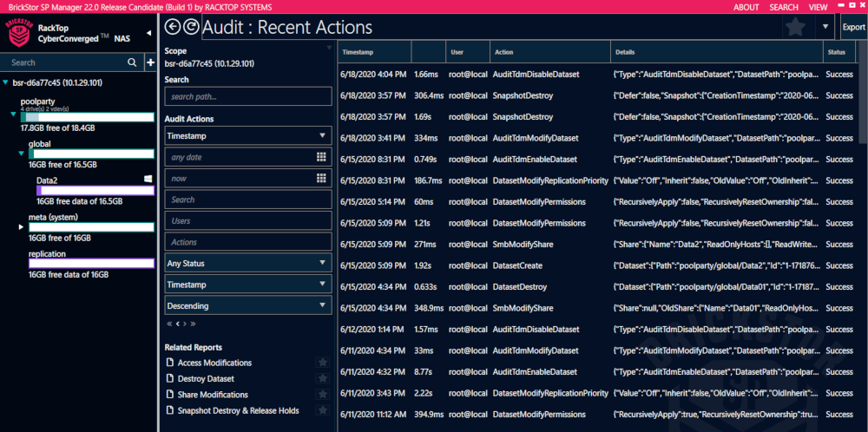Favorite this report with header star
The image size is (868, 432).
pyautogui.click(x=794, y=27)
